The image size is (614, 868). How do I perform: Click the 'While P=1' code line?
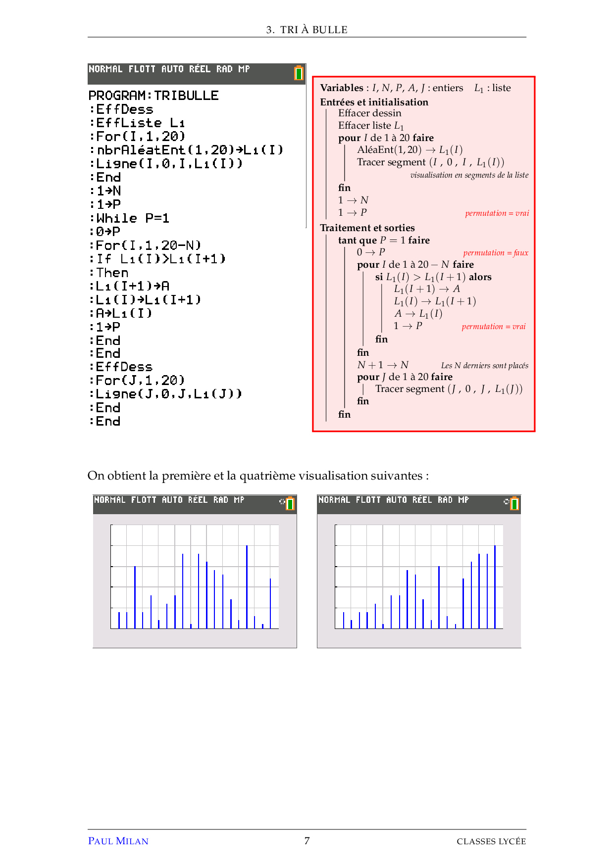[x=133, y=218]
